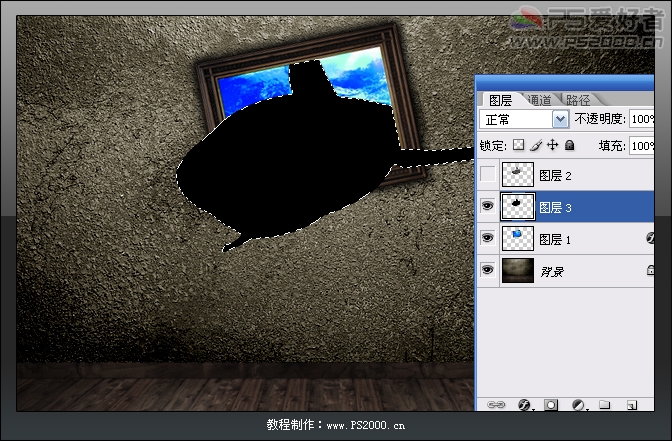Image resolution: width=672 pixels, height=441 pixels.
Task: Select 图层 1 layer thumbnail
Action: [518, 238]
